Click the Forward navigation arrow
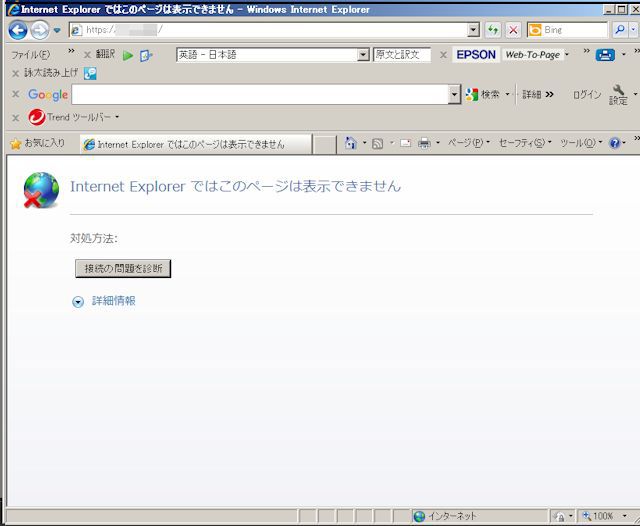 pos(40,30)
